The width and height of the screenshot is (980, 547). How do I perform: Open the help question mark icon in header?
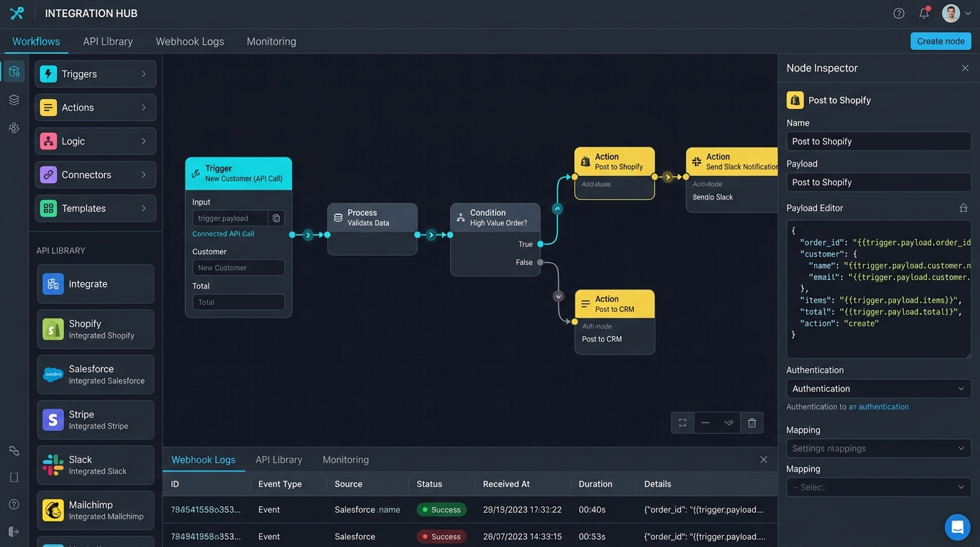pyautogui.click(x=899, y=14)
